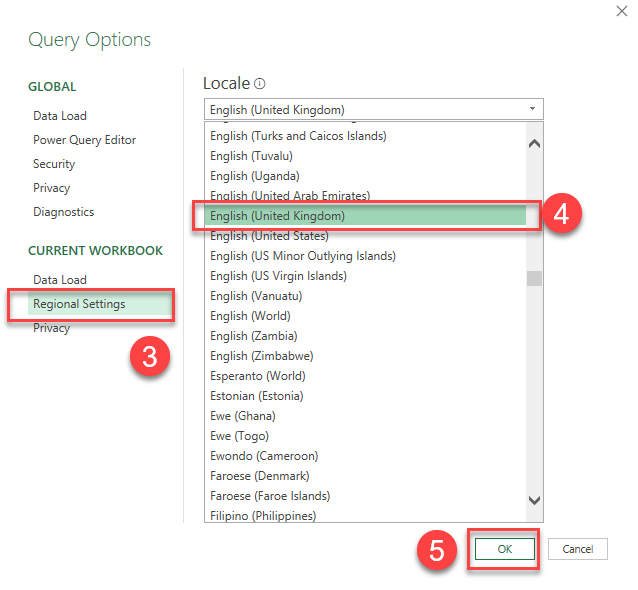This screenshot has width=638, height=590.
Task: Open Global Data Load settings
Action: (60, 116)
